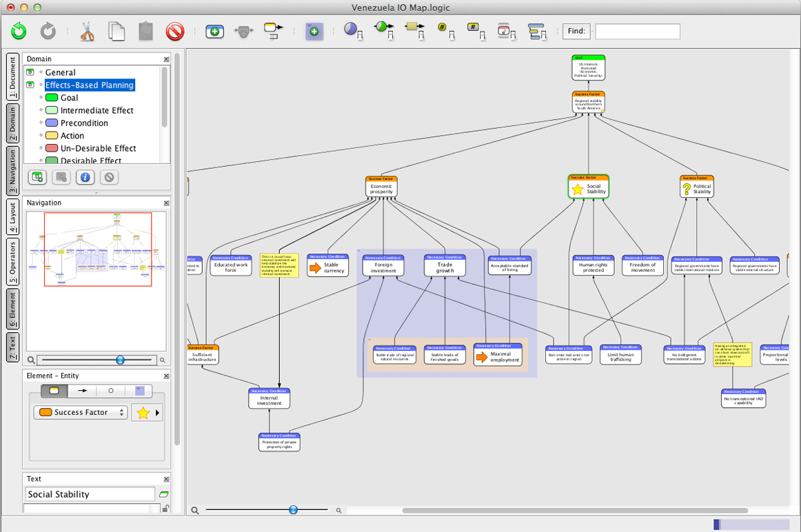The image size is (801, 532).
Task: Click the green edit button beside Social Stability
Action: (163, 493)
